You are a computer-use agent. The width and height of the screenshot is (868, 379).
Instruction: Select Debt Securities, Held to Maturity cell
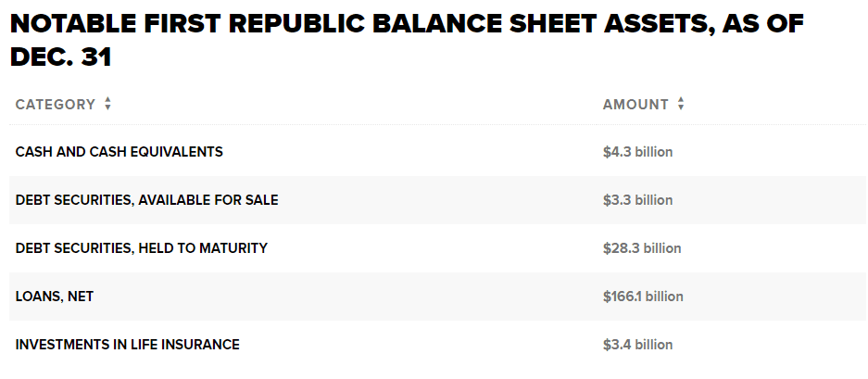(142, 248)
